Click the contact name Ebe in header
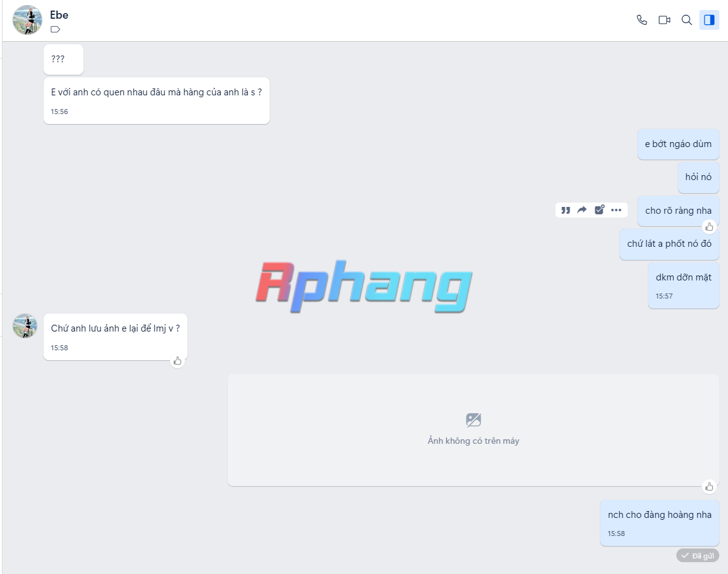 (59, 15)
